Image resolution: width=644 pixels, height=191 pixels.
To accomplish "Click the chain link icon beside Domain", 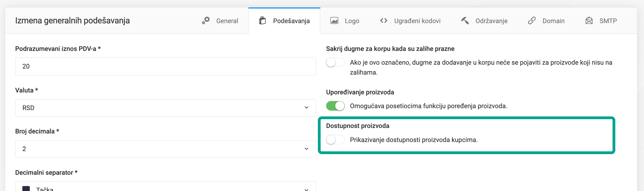I will coord(532,21).
